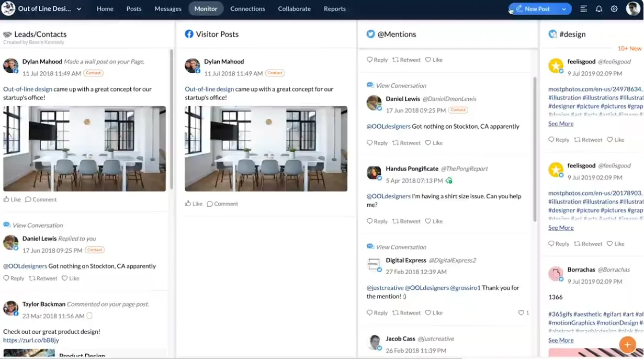Expand See More on Borrachas post
Image resolution: width=644 pixels, height=359 pixels.
point(560,340)
